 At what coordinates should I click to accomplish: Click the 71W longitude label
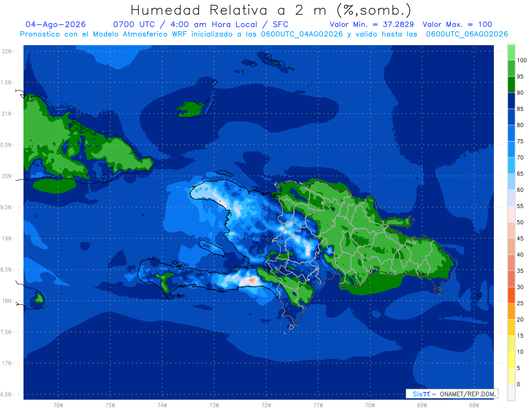click(x=318, y=405)
